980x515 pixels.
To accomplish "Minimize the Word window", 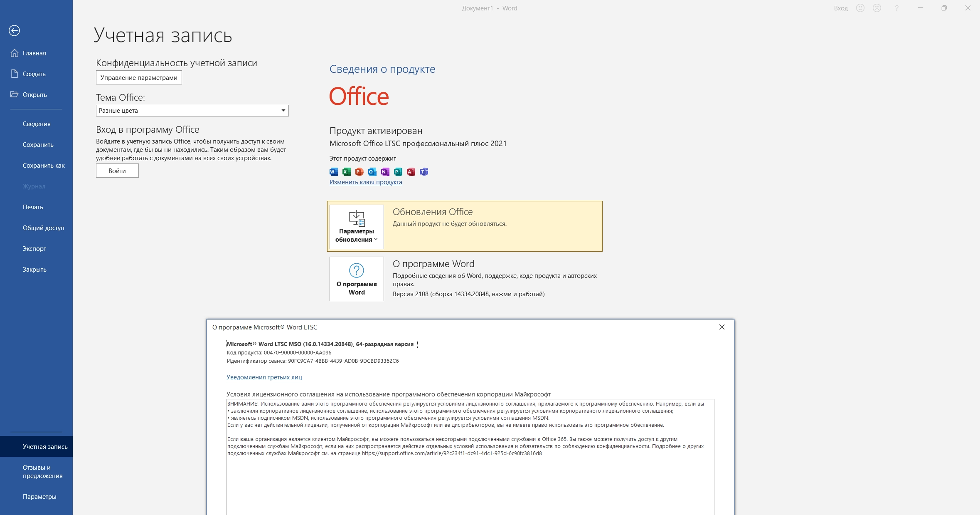I will pos(921,8).
